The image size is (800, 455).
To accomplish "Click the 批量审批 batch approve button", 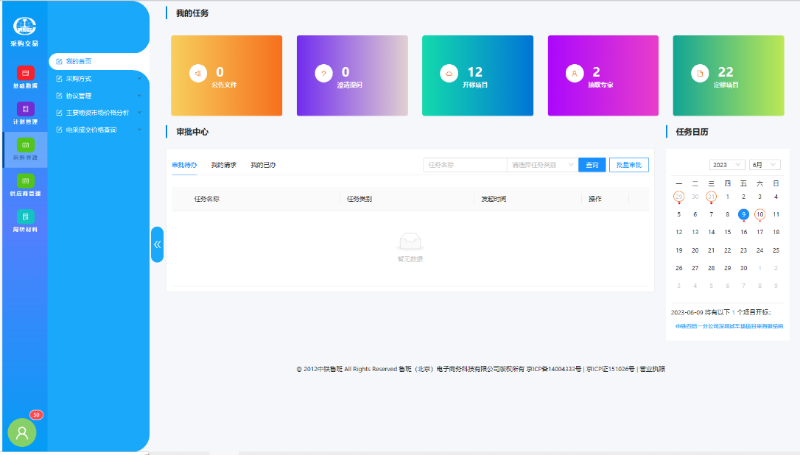I will 629,165.
